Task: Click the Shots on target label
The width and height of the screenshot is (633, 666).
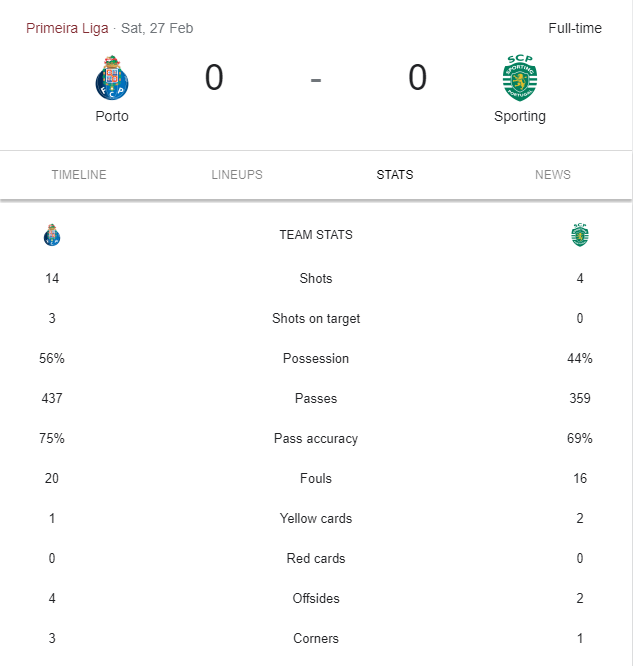Action: [316, 319]
